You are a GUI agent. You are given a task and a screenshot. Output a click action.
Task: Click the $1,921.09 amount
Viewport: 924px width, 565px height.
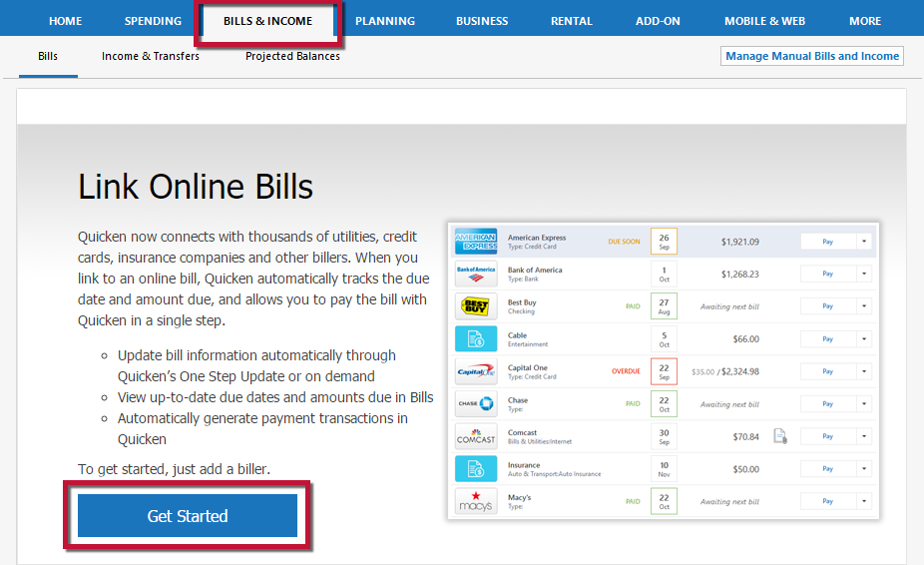[x=740, y=242]
